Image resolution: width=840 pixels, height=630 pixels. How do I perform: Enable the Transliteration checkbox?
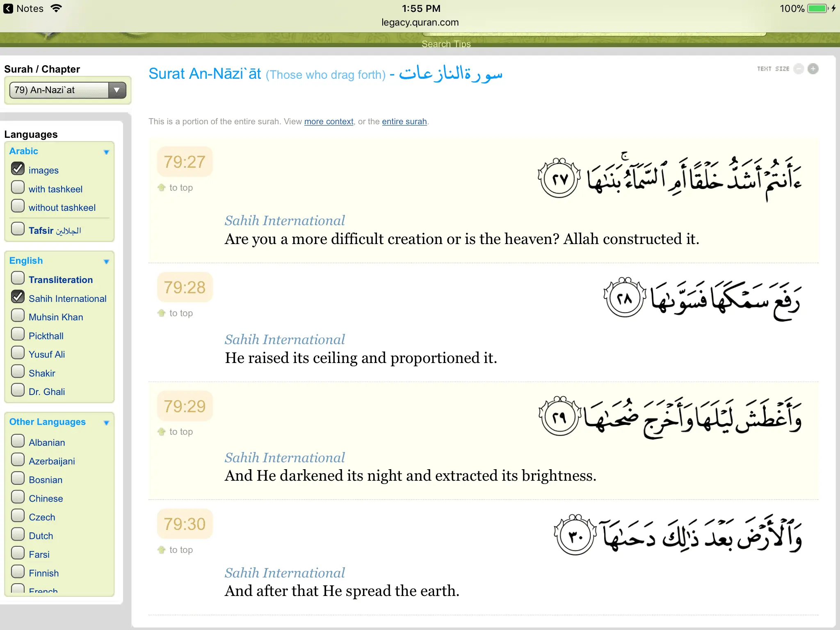[18, 278]
